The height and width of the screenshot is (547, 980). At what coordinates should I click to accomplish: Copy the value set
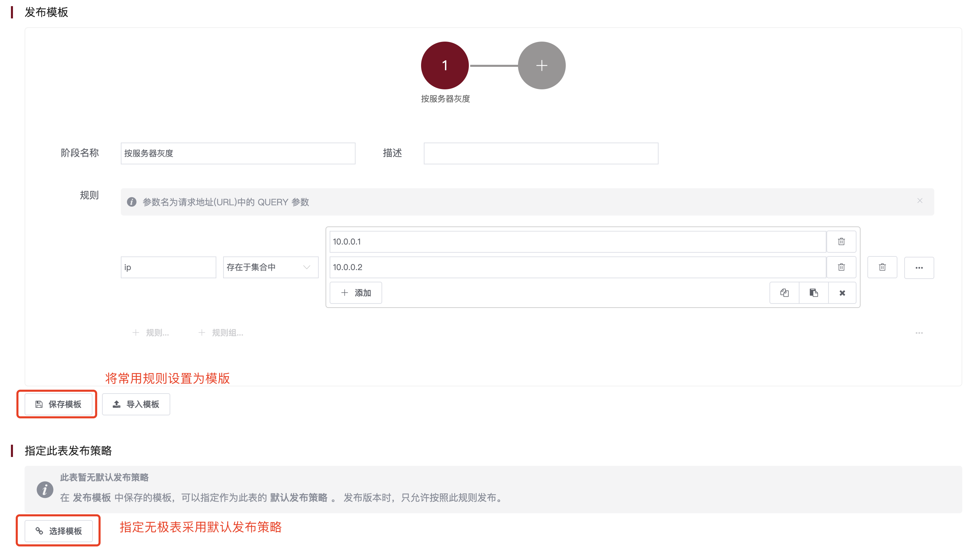[784, 293]
